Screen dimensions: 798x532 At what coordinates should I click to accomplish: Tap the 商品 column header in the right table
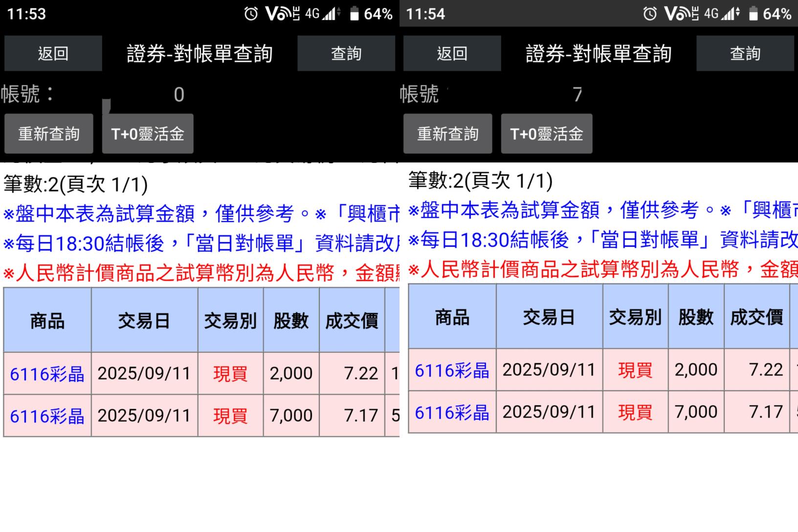[452, 317]
